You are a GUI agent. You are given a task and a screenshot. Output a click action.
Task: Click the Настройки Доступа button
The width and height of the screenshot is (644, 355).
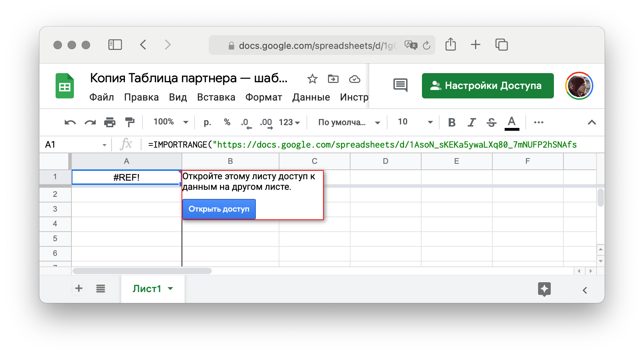point(487,85)
